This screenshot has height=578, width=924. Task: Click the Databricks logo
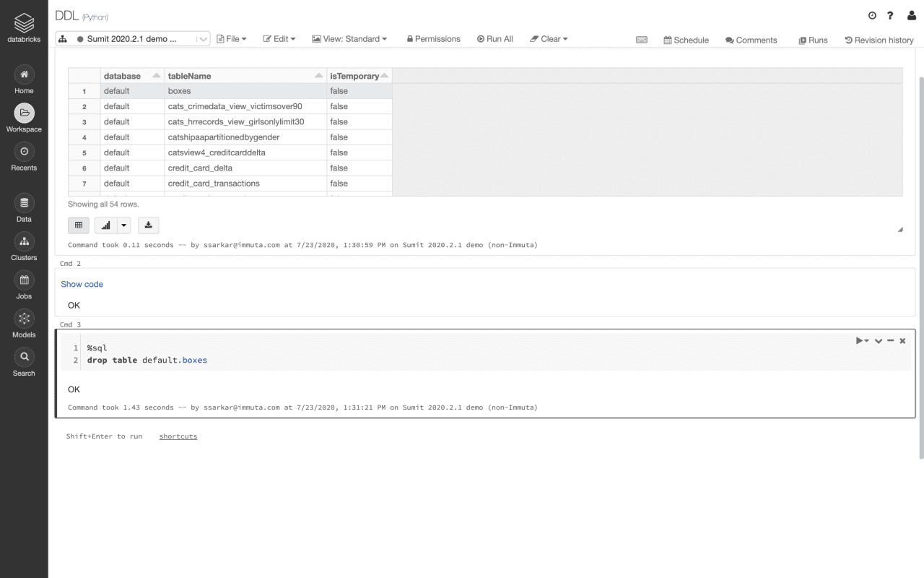click(x=24, y=27)
